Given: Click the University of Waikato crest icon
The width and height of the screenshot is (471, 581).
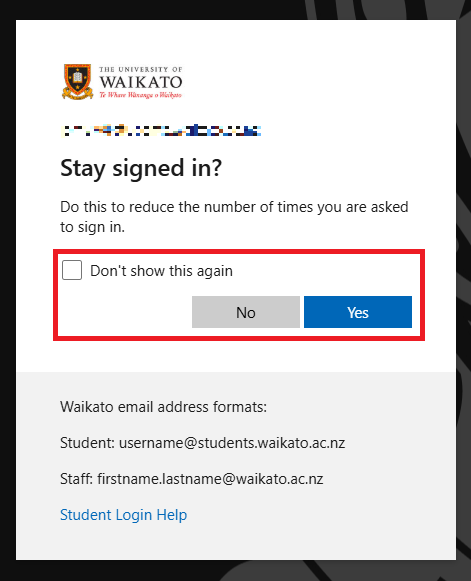Looking at the screenshot, I should pyautogui.click(x=77, y=82).
